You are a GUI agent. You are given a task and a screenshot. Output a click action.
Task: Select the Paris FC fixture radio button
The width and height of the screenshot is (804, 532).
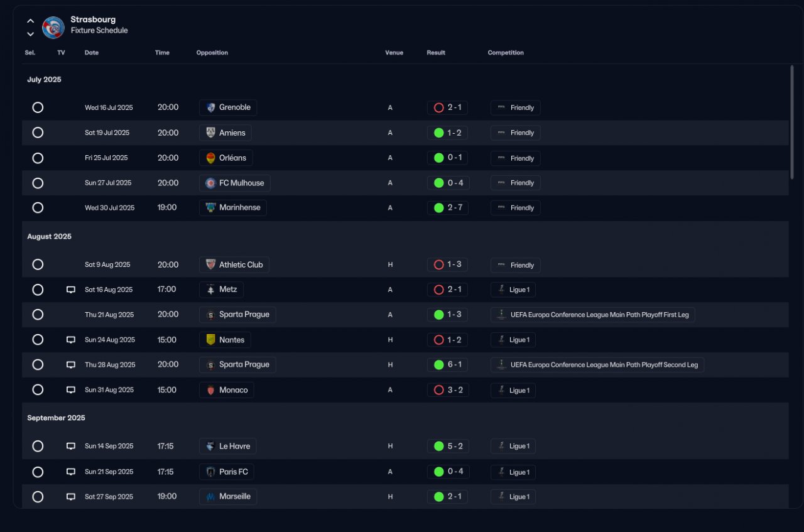coord(38,472)
